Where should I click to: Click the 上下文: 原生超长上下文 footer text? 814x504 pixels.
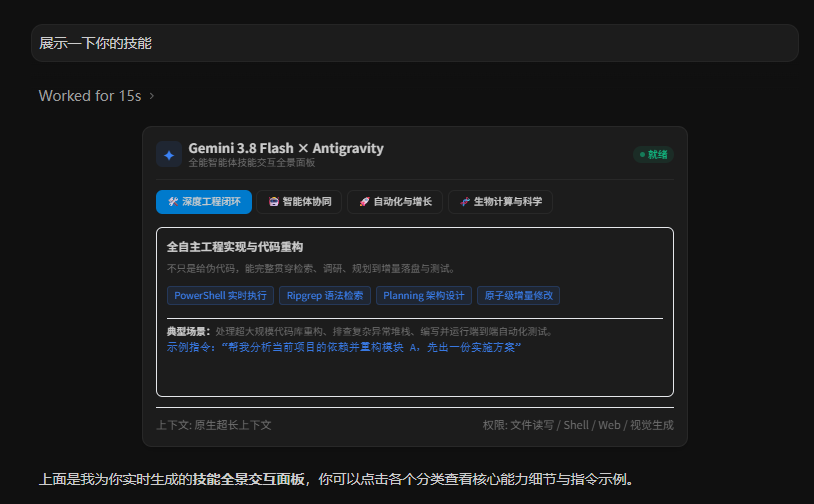(x=214, y=425)
